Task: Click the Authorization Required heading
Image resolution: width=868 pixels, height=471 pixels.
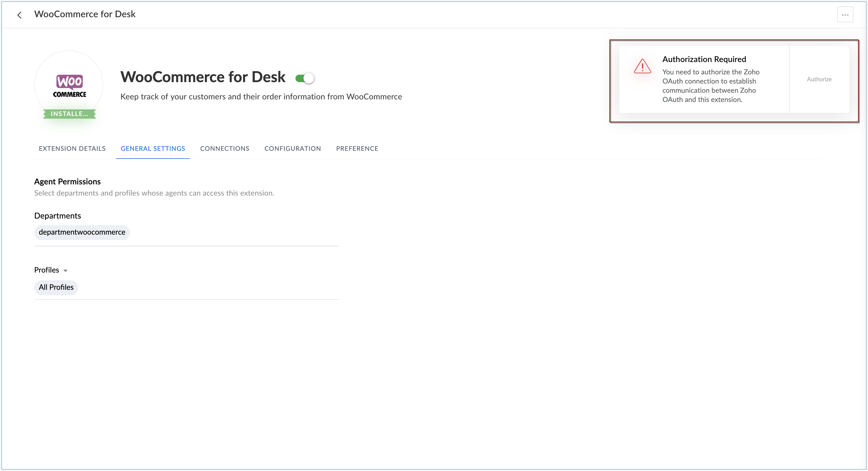Action: 704,59
